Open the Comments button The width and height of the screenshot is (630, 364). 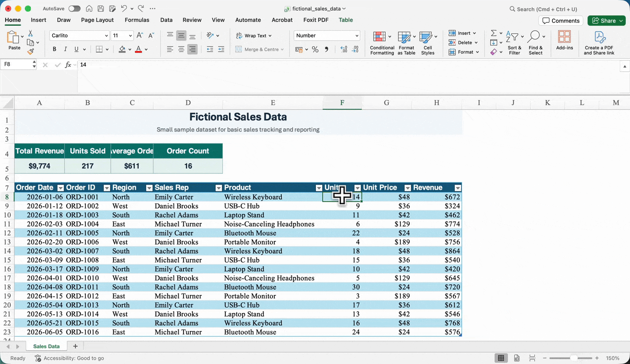561,21
